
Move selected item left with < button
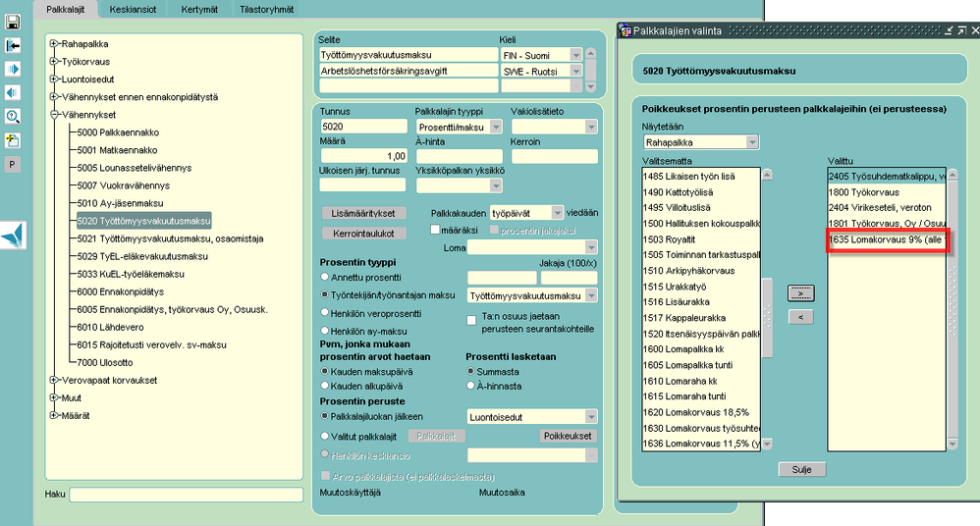[x=800, y=317]
